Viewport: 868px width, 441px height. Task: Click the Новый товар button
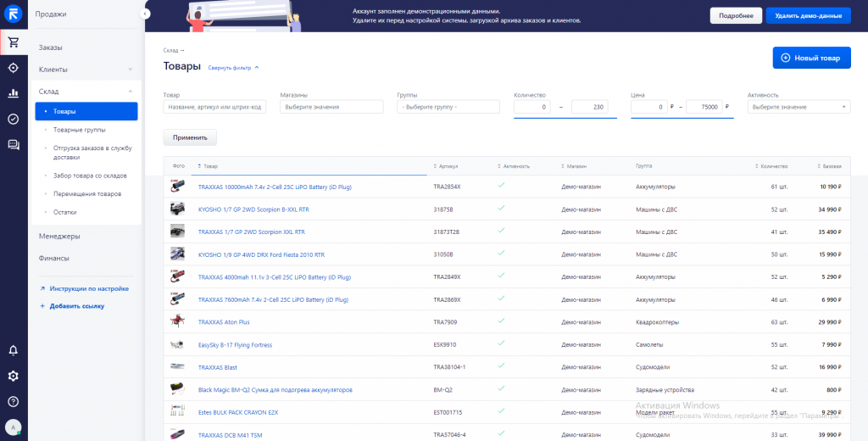[811, 58]
